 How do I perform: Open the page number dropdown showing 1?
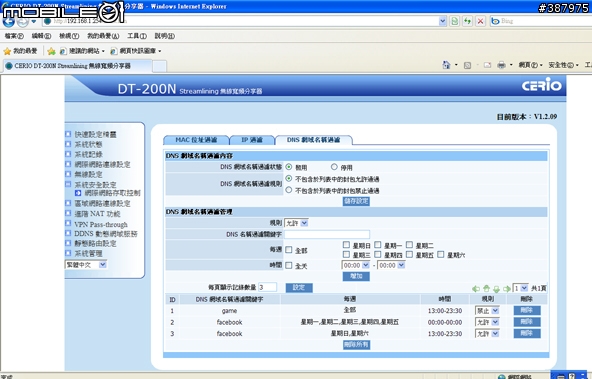(520, 288)
